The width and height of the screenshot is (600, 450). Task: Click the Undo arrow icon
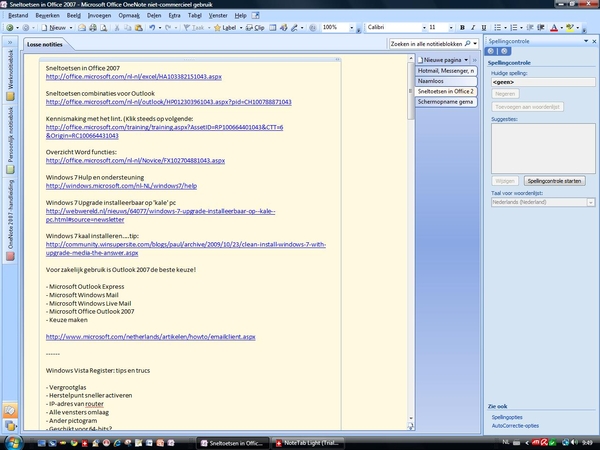pos(152,28)
